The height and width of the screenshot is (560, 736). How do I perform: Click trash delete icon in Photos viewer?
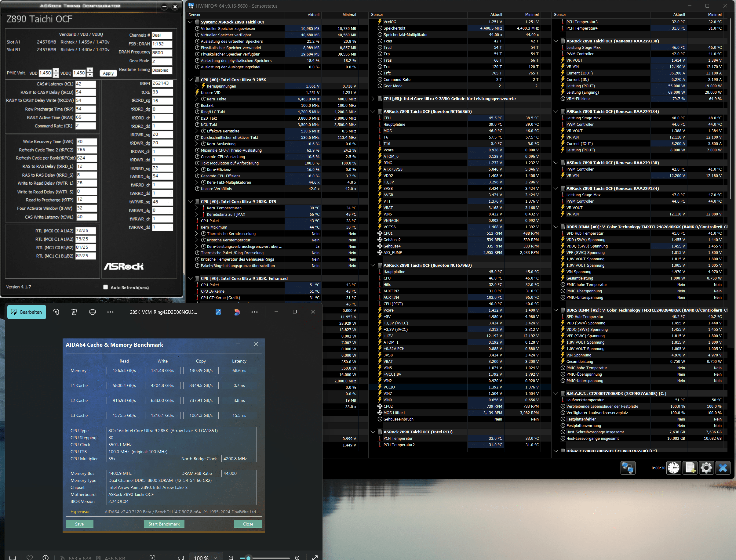point(74,312)
